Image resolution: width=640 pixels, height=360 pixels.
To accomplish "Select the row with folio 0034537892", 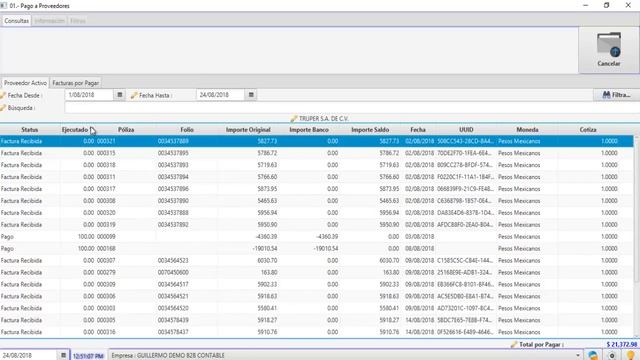I will tap(317, 224).
